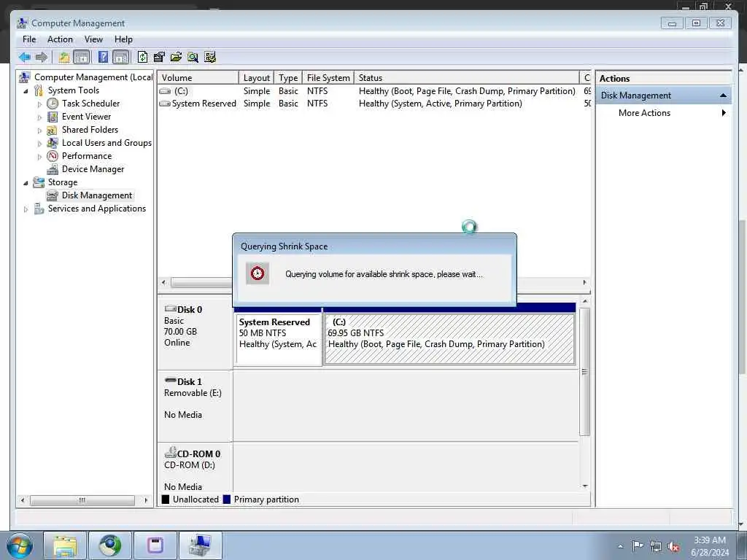Click the Disk 0 label box
This screenshot has width=747, height=560.
(x=195, y=332)
